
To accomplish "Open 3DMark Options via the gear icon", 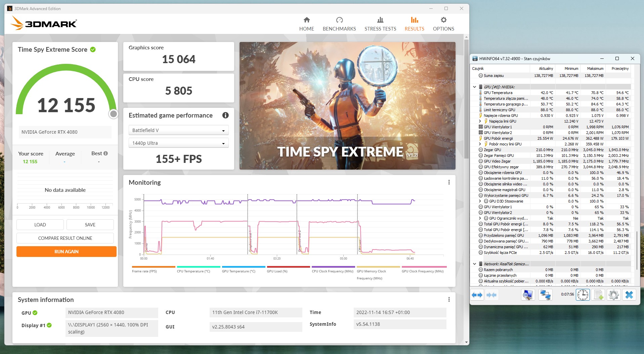I will coord(443,24).
